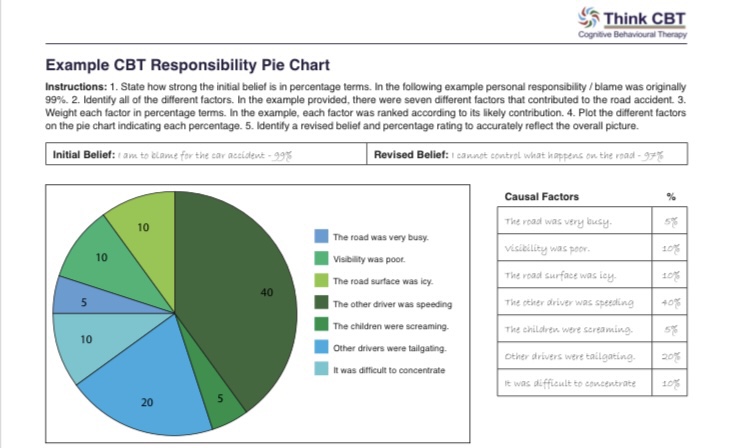Image resolution: width=730 pixels, height=448 pixels.
Task: Click the 'Causal Factors' table header
Action: pos(541,196)
